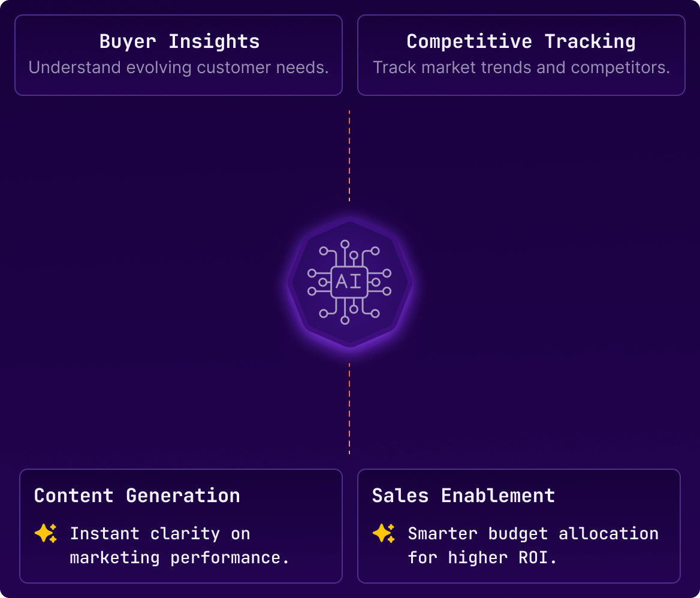Click the dashed connector line below AI icon
The width and height of the screenshot is (700, 598).
point(349,409)
